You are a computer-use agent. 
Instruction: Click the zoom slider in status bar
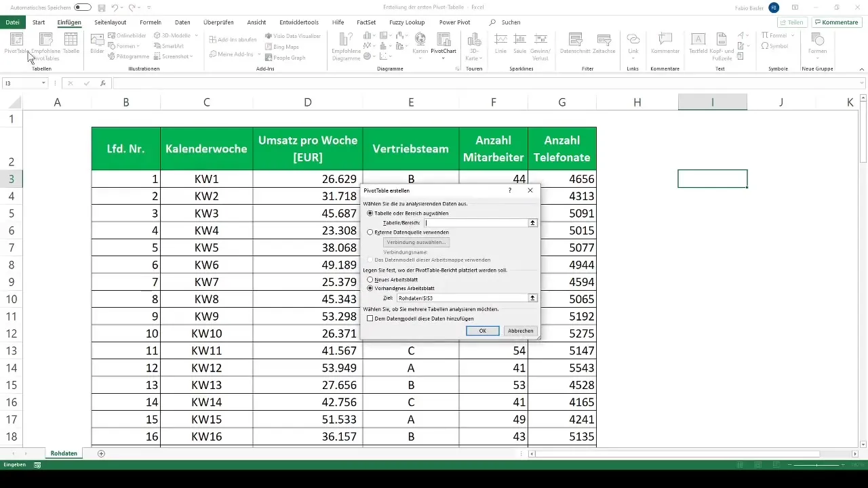pos(817,465)
